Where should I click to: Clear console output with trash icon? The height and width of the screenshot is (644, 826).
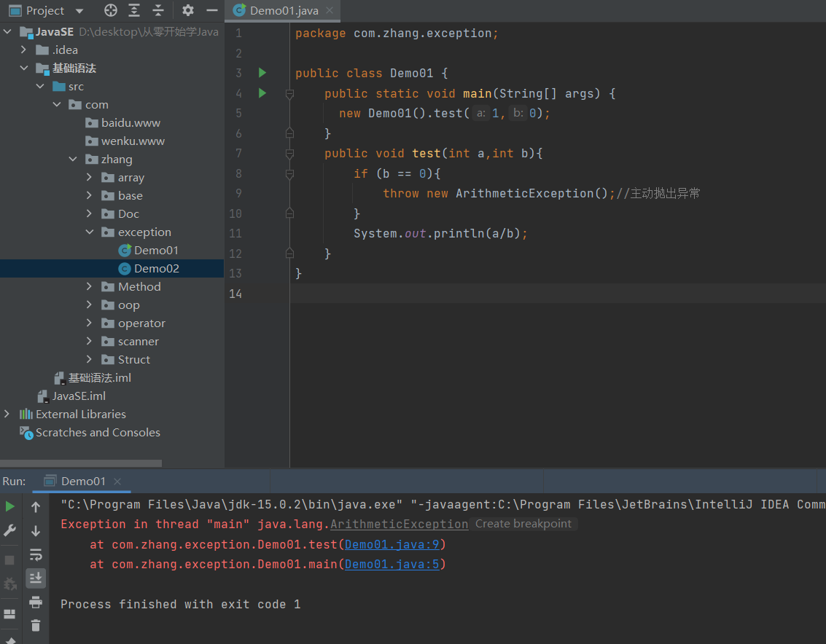coord(35,625)
